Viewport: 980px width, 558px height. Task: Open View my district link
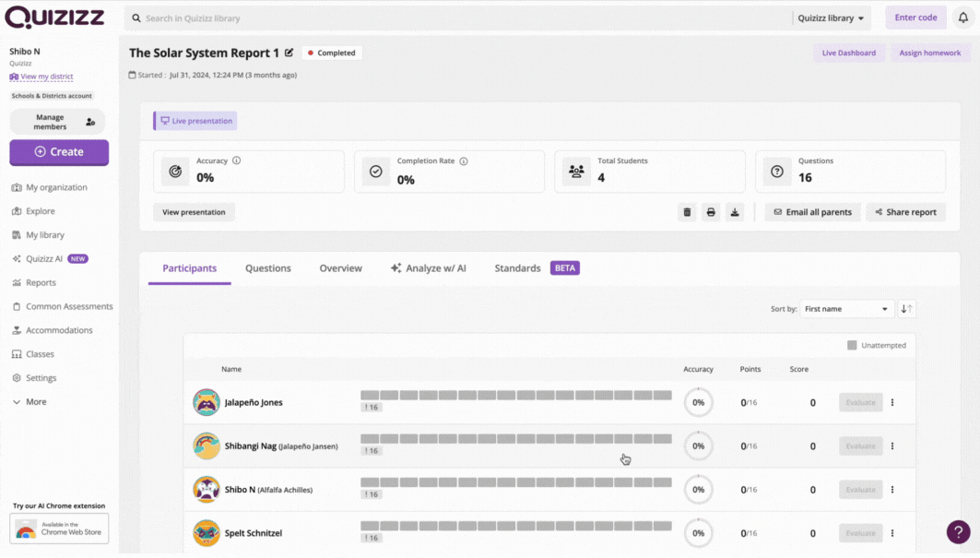pos(41,77)
